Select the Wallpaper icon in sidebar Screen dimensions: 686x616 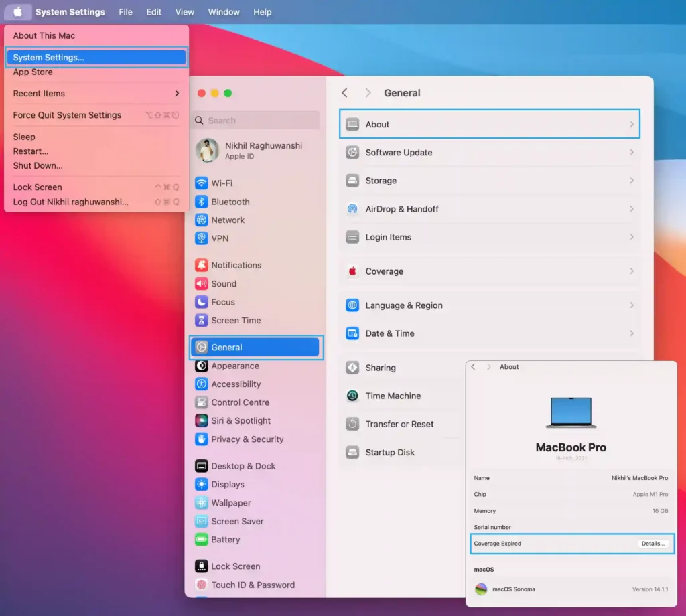[x=201, y=503]
